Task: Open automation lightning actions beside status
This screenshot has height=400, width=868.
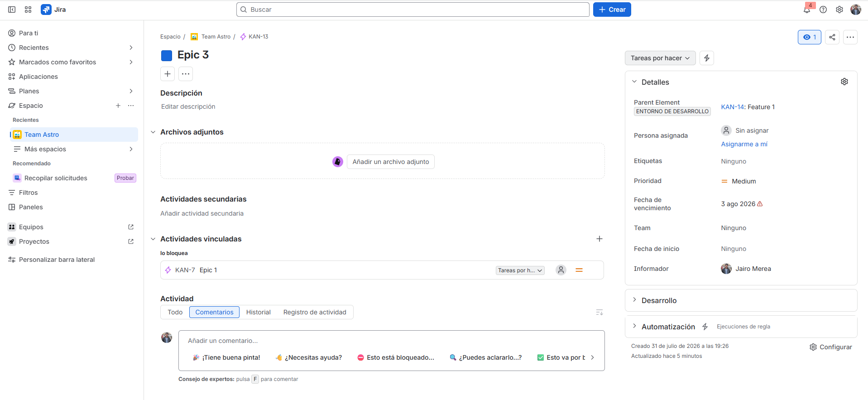Action: click(x=707, y=58)
